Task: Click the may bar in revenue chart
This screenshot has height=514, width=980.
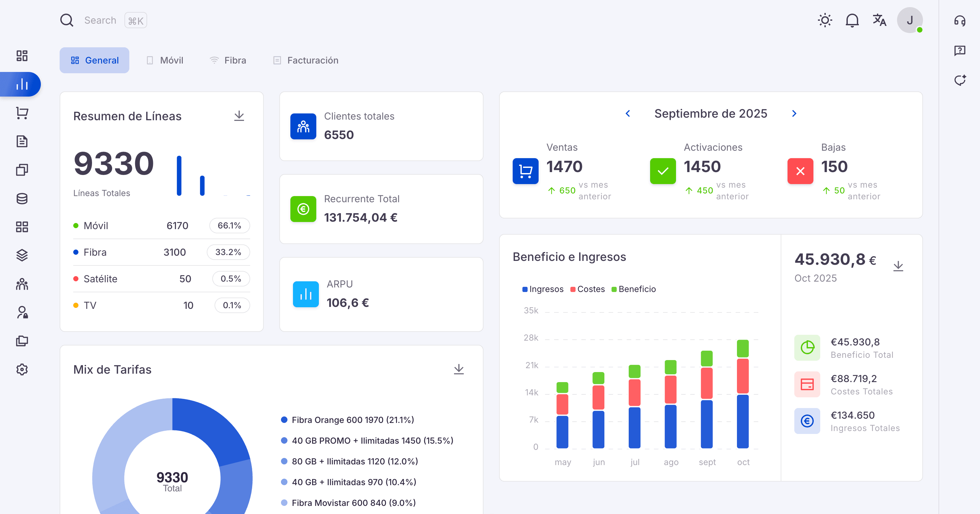Action: pyautogui.click(x=562, y=415)
